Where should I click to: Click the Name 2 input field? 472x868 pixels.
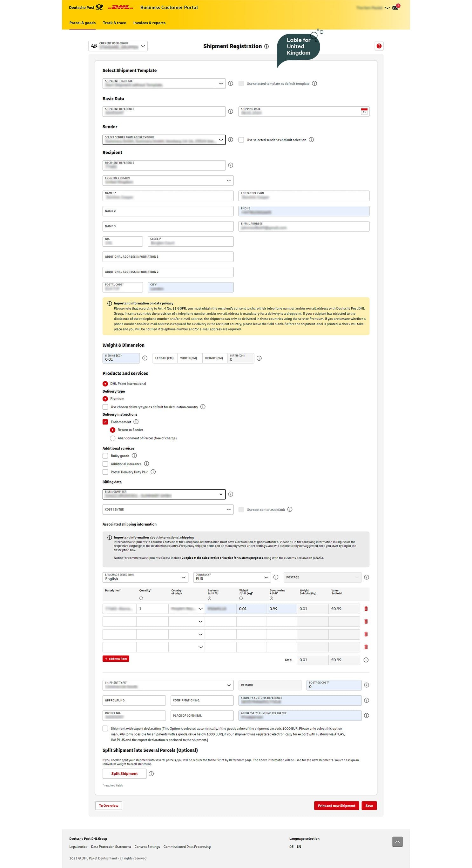(168, 211)
